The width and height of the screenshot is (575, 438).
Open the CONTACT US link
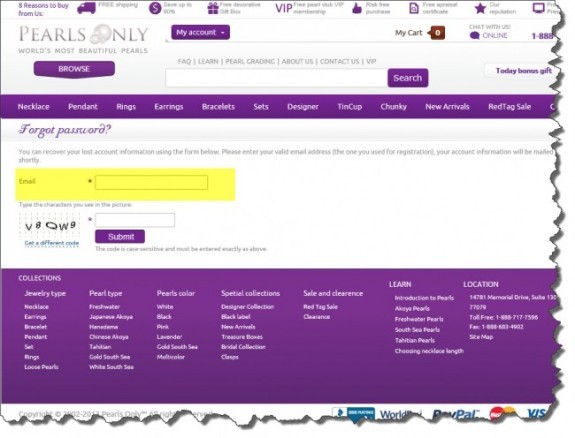(340, 61)
